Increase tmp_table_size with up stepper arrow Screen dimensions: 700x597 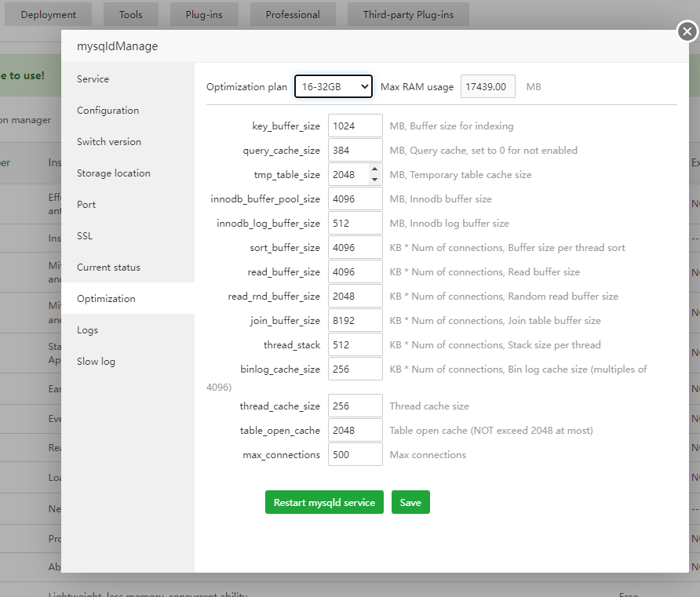[374, 169]
